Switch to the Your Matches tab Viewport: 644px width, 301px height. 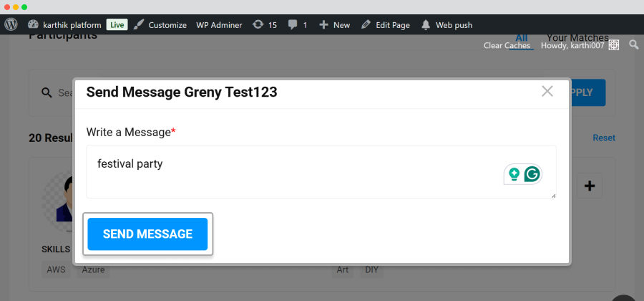(x=577, y=38)
